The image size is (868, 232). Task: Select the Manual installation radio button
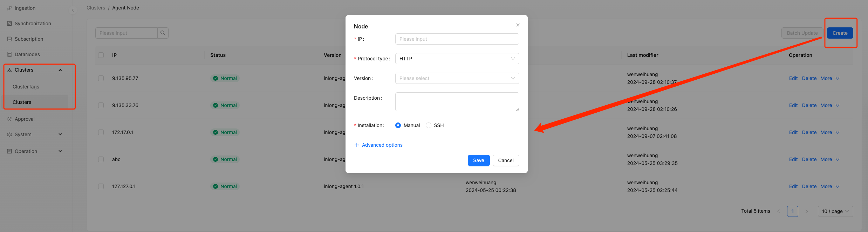tap(398, 125)
